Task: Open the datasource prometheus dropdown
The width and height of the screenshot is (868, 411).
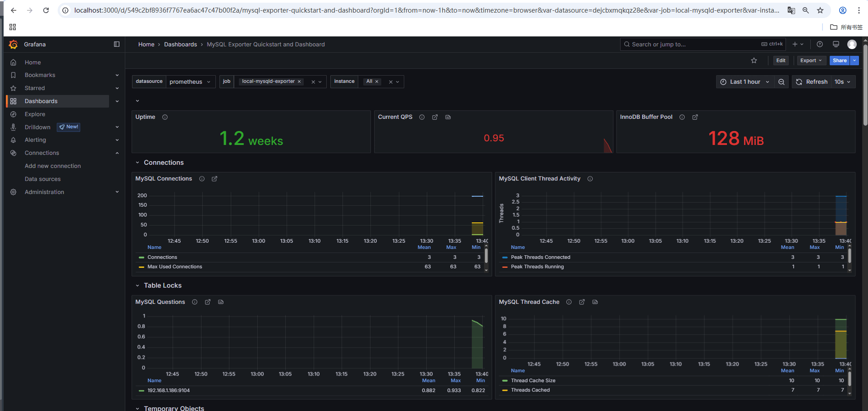Action: tap(191, 81)
